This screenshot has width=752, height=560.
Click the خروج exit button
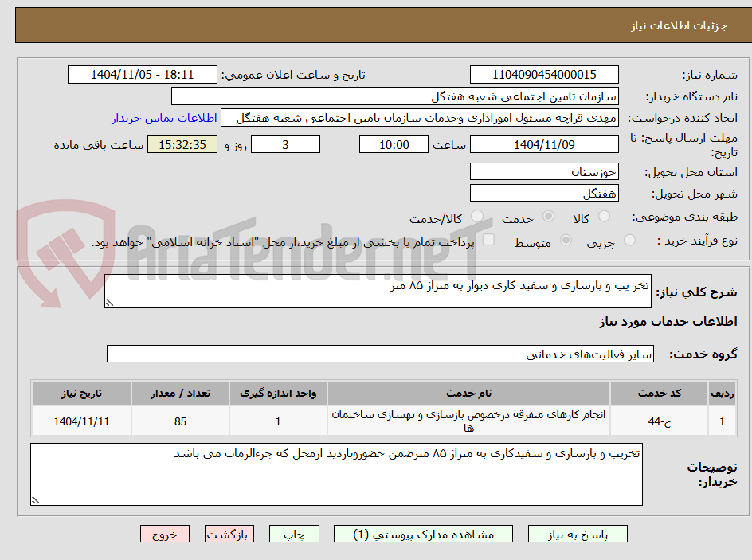pos(164,534)
